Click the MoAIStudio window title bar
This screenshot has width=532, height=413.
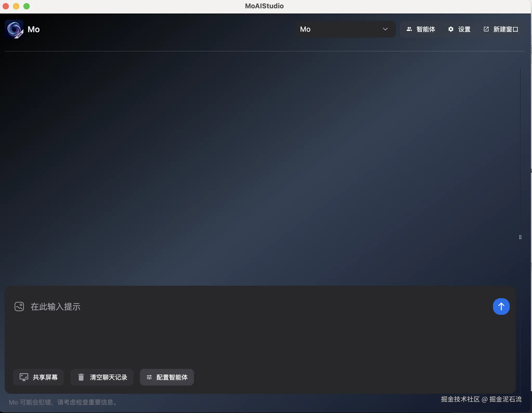(264, 6)
